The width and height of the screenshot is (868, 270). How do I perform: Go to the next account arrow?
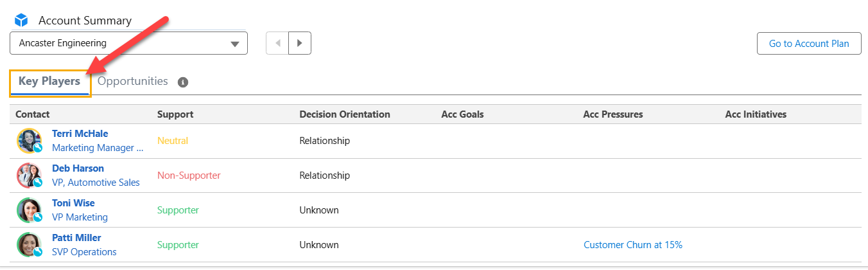pos(300,44)
